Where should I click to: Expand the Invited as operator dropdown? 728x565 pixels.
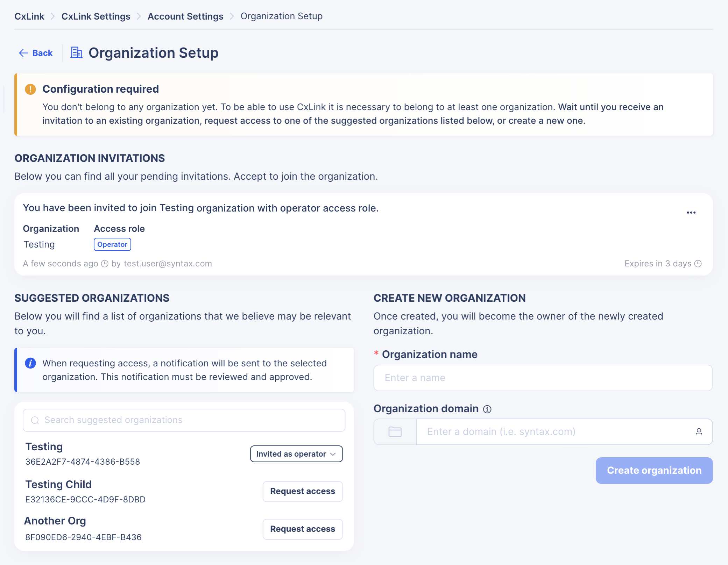(296, 454)
